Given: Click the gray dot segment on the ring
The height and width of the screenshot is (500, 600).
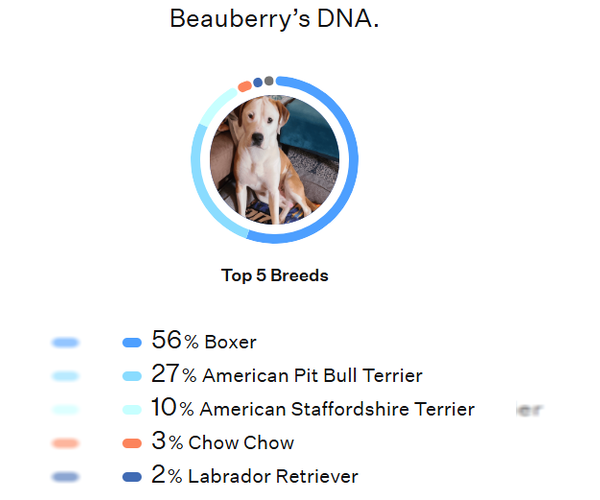Looking at the screenshot, I should click(269, 80).
